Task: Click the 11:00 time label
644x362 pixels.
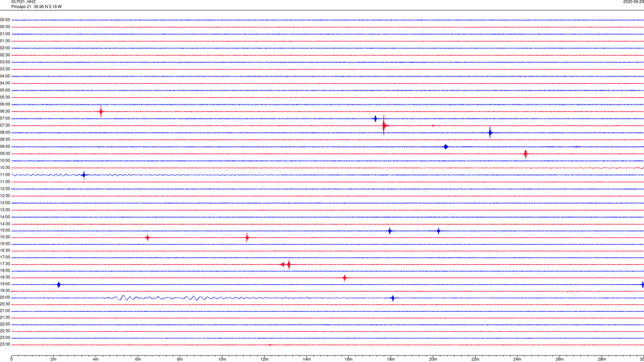Action: click(x=5, y=175)
